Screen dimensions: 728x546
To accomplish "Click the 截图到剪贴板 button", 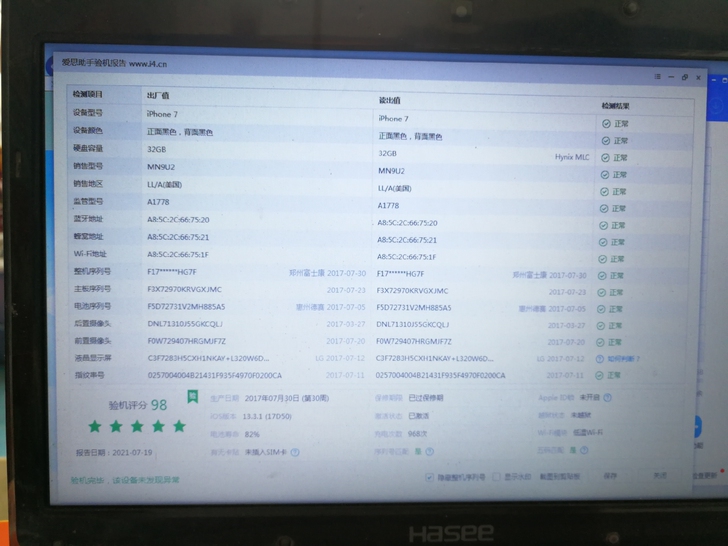I will click(559, 476).
